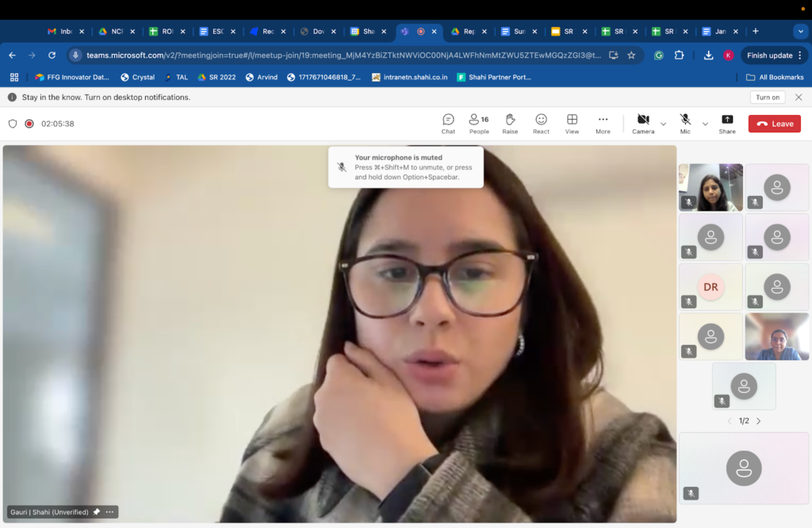Expand the Camera options arrow

point(663,124)
